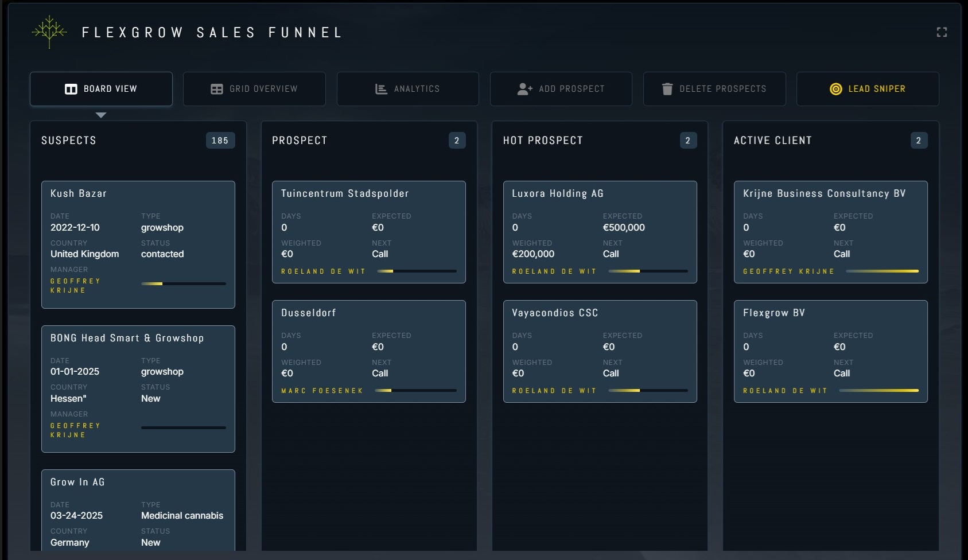Click Kush Bazar date 2022-12-10
Viewport: 968px width, 560px height.
[75, 227]
